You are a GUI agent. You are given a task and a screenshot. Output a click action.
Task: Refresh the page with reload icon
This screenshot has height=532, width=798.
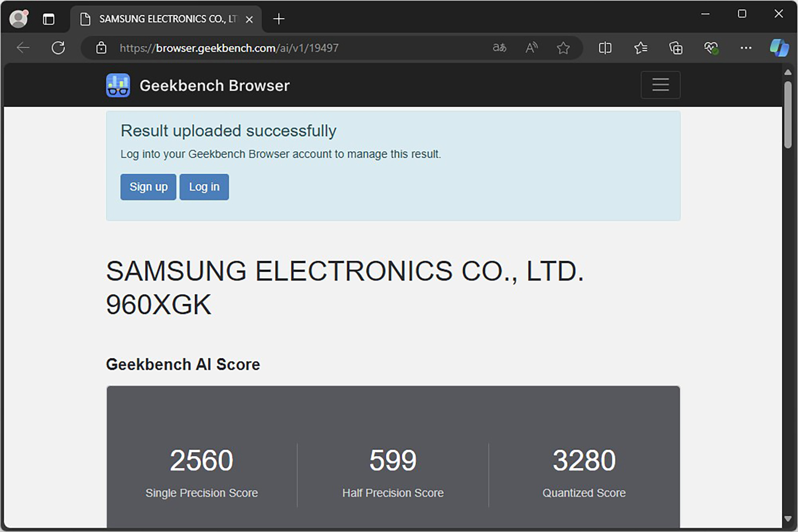click(x=58, y=48)
